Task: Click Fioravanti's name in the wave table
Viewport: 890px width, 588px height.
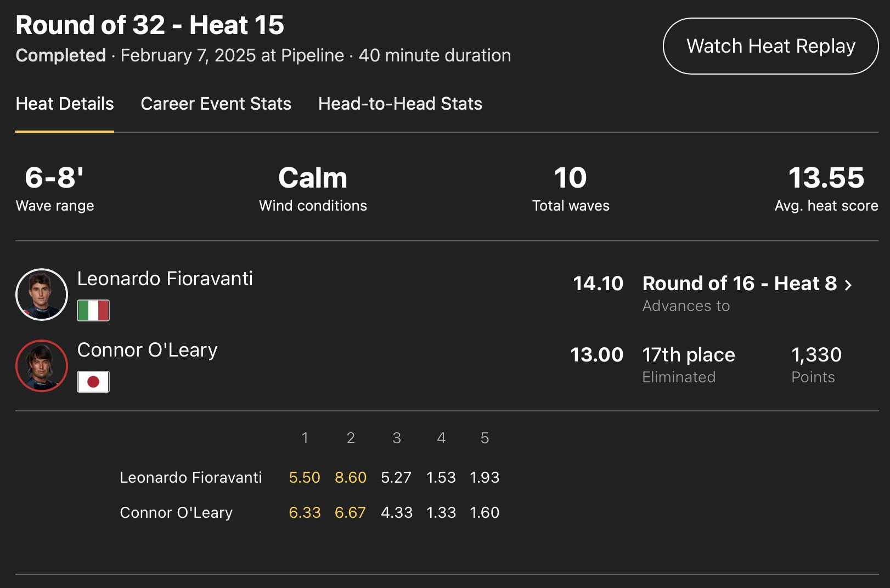Action: click(x=190, y=478)
